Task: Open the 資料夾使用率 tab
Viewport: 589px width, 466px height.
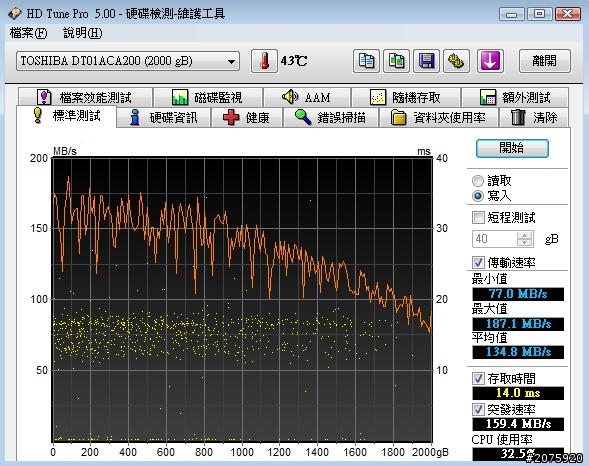Action: point(439,118)
